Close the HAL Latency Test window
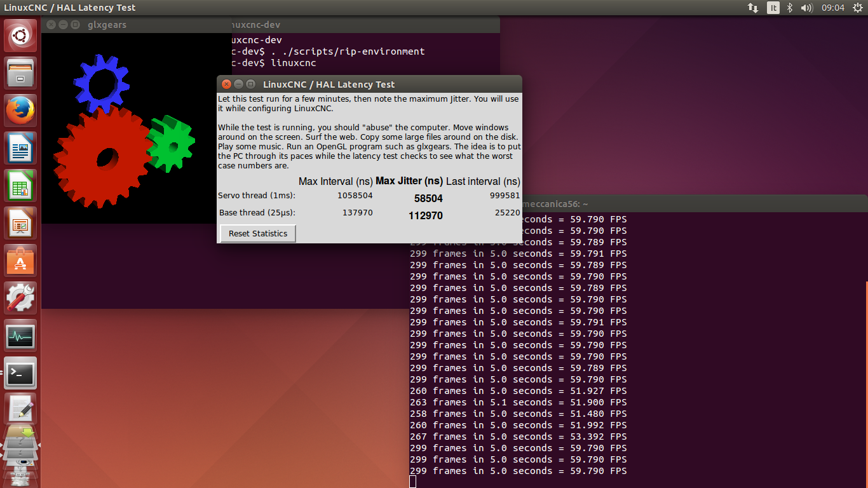The height and width of the screenshot is (488, 868). coord(226,84)
